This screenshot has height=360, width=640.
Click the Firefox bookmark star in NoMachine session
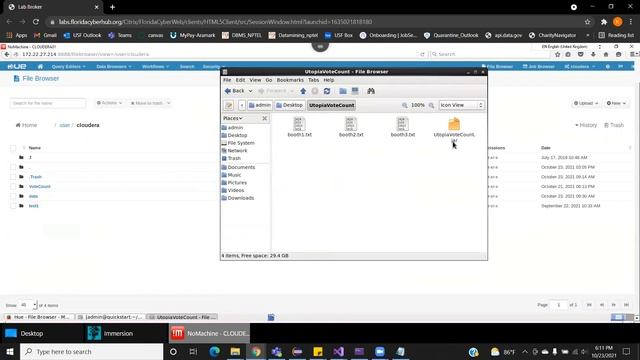tap(558, 54)
